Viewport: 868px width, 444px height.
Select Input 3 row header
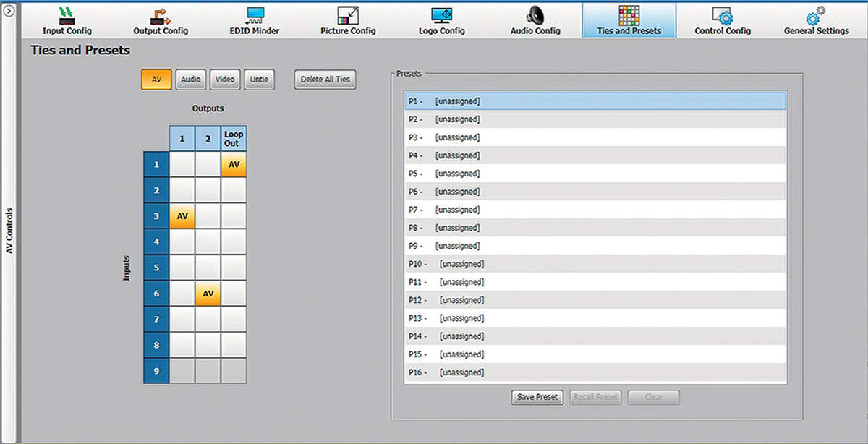[156, 215]
